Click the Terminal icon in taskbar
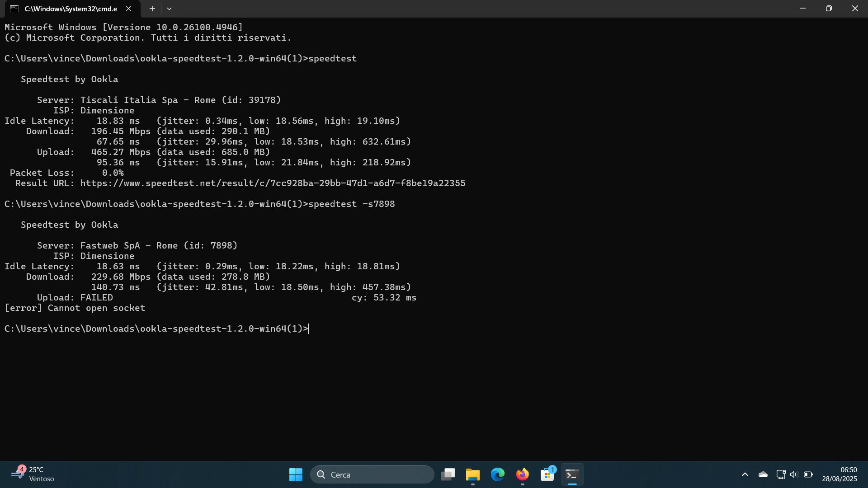868x488 pixels. [572, 474]
